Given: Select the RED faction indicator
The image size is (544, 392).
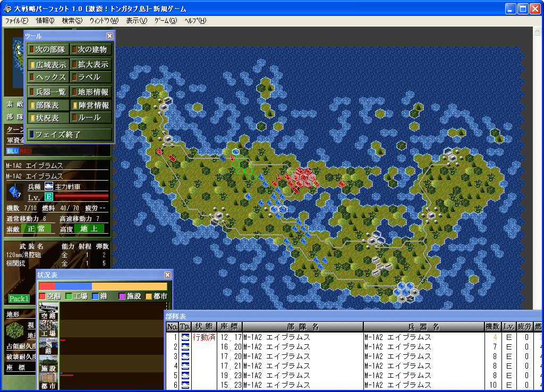Looking at the screenshot, I should (25, 151).
